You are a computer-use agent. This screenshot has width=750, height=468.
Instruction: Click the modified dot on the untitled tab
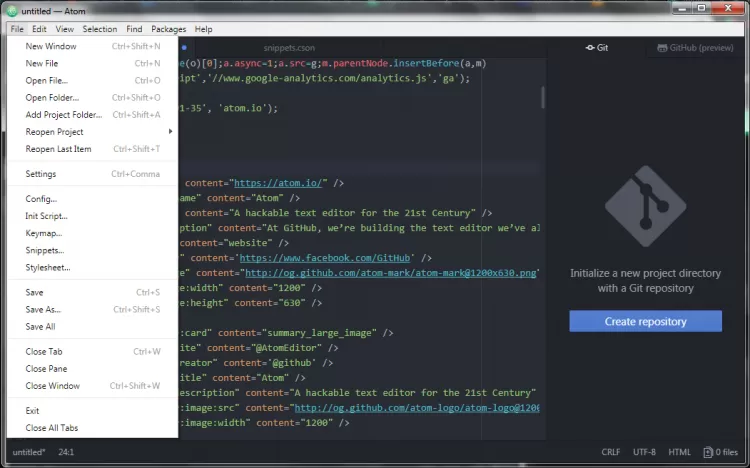pos(184,48)
